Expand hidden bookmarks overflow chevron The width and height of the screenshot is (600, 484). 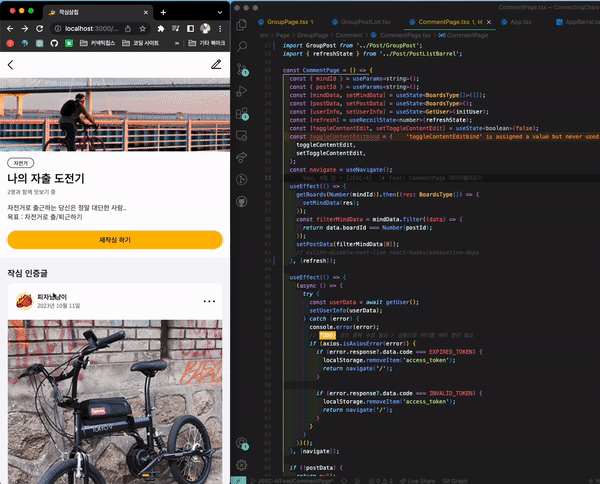point(177,43)
